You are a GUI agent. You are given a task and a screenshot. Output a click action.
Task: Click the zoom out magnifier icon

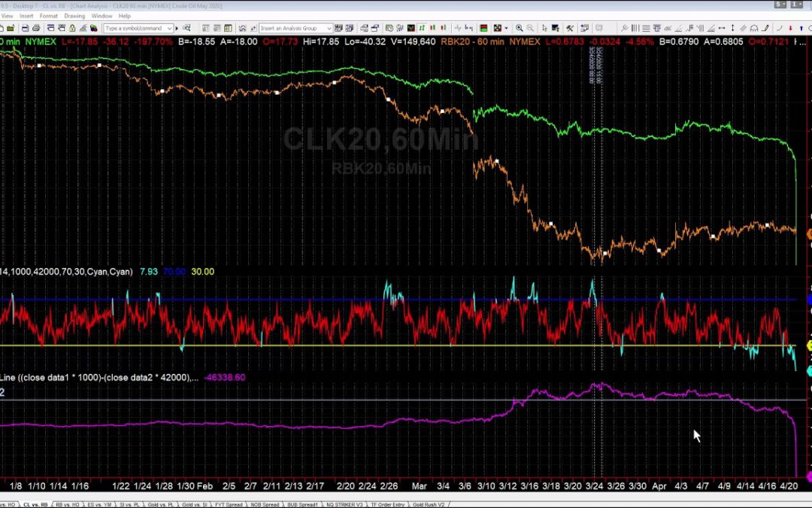[x=531, y=28]
